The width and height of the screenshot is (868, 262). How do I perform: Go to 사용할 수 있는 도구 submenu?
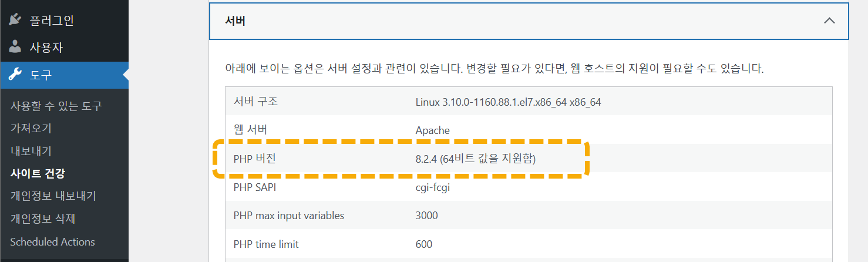coord(56,106)
